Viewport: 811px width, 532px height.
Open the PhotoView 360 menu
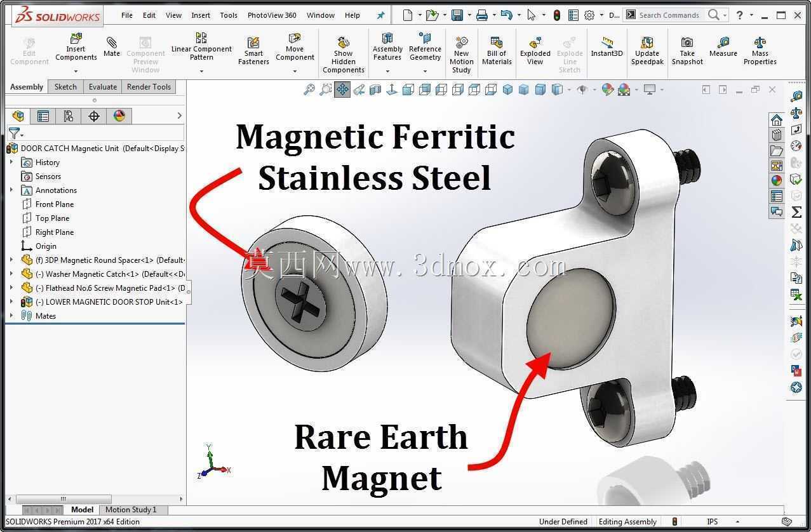tap(272, 15)
